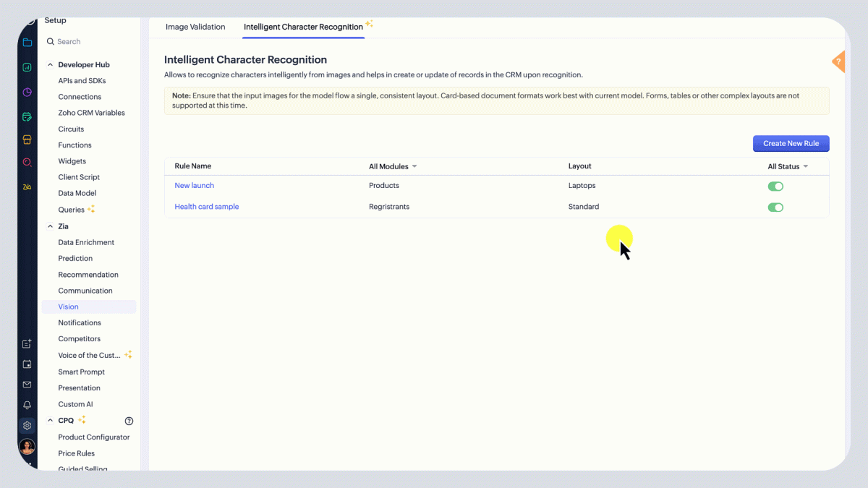The image size is (868, 488).
Task: Click the Layout column header
Action: pos(579,166)
